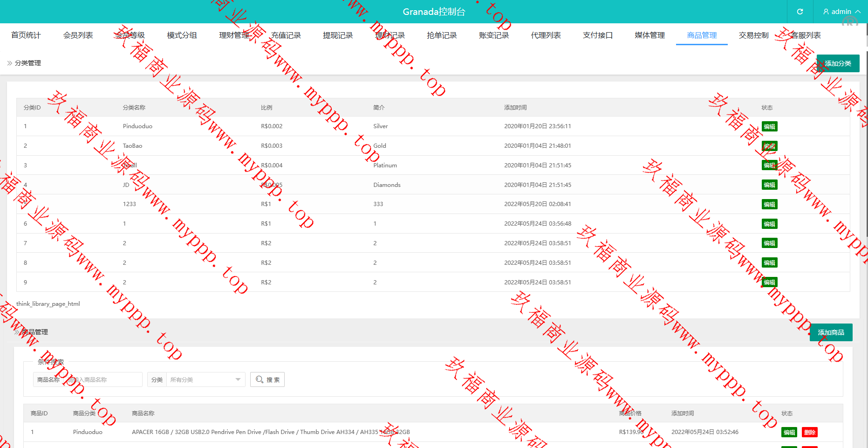Edit the category with intro Diamonds
868x448 pixels.
769,185
